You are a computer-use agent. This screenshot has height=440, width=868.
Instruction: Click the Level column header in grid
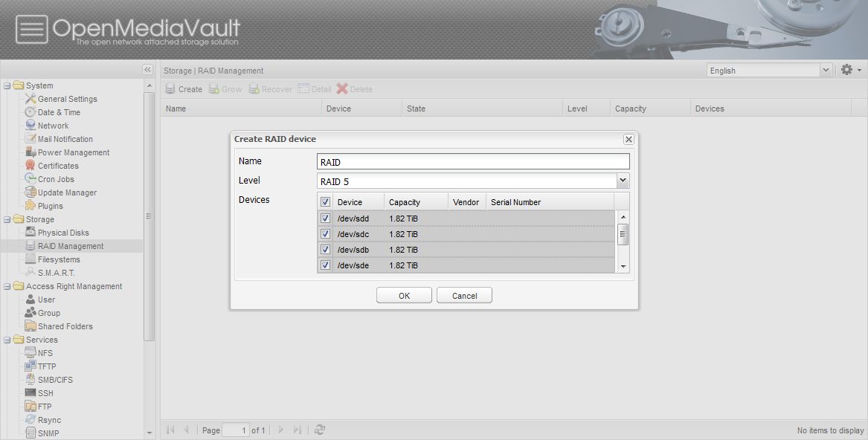(587, 109)
